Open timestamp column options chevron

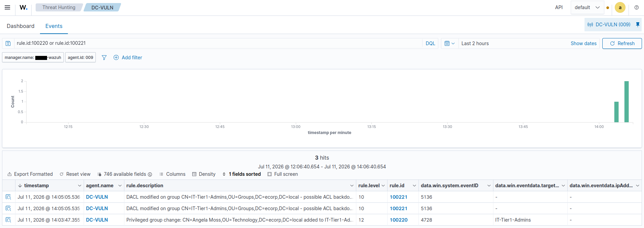(80, 186)
